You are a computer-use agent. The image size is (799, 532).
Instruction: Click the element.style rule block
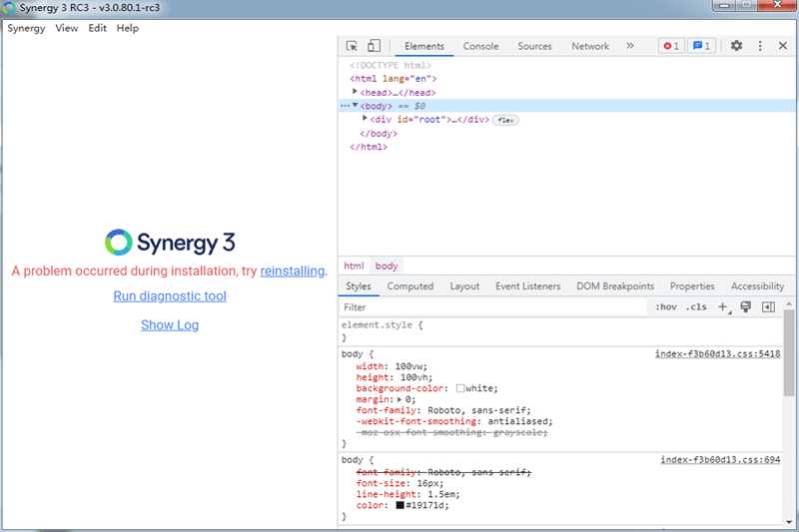point(560,331)
